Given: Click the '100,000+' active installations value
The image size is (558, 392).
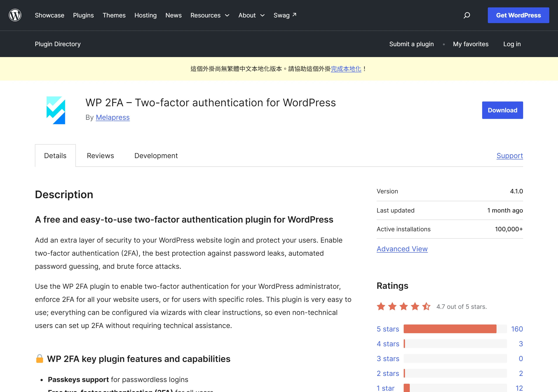Looking at the screenshot, I should (x=509, y=229).
